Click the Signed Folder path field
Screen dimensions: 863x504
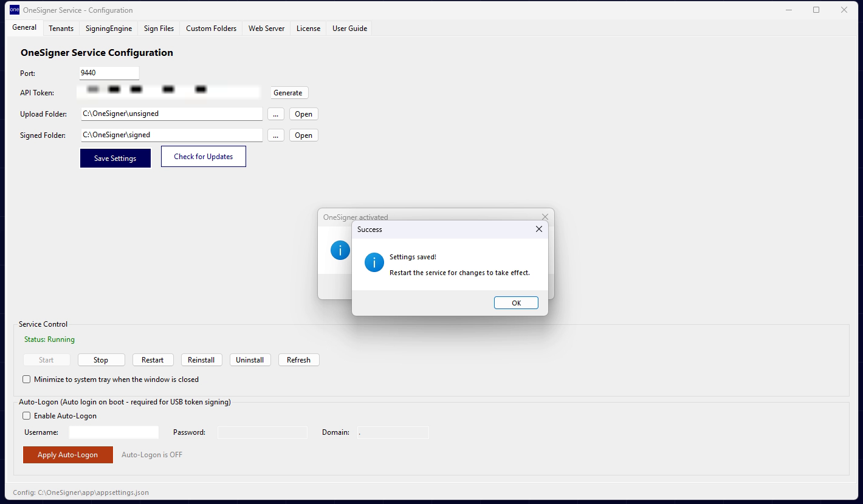(171, 135)
